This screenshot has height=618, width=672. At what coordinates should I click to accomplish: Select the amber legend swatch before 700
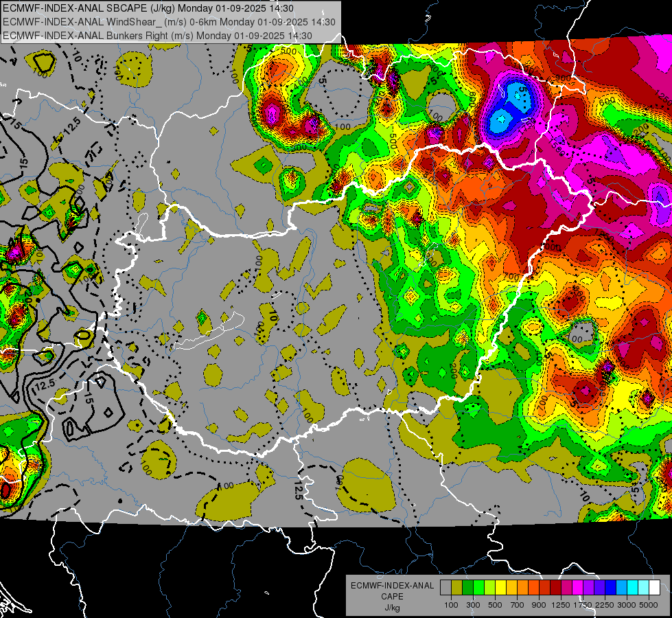tap(511, 588)
